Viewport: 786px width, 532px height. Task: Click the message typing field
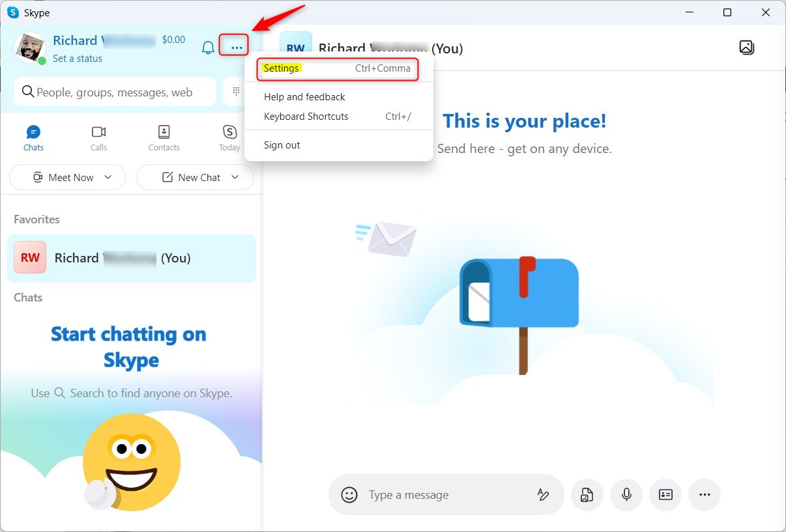tap(443, 495)
